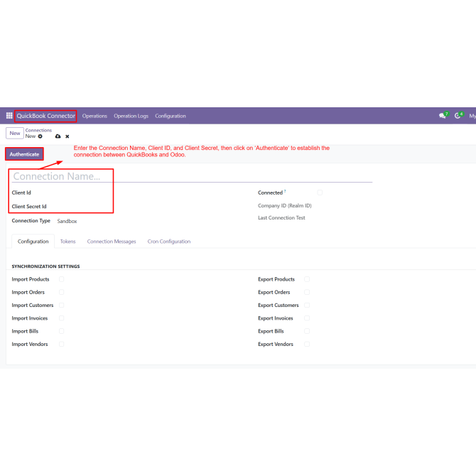Select the Configuration tab in the form

33,242
